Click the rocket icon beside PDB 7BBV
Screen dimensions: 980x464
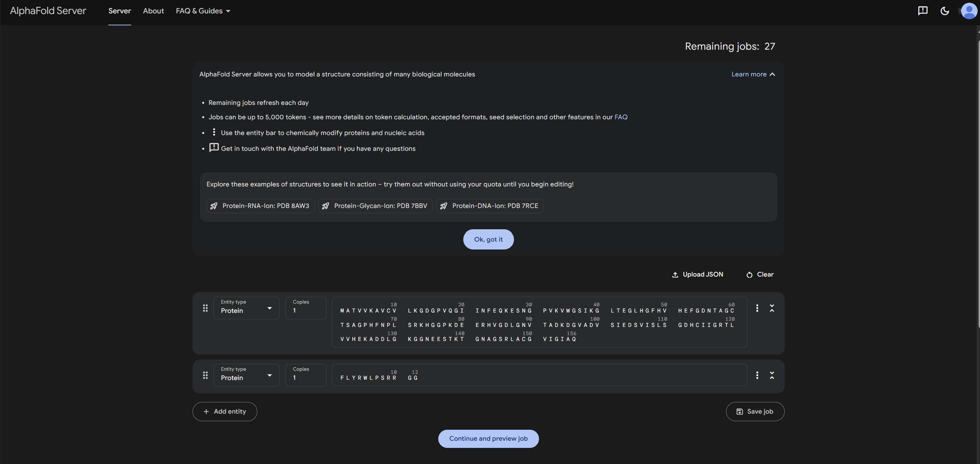tap(325, 206)
